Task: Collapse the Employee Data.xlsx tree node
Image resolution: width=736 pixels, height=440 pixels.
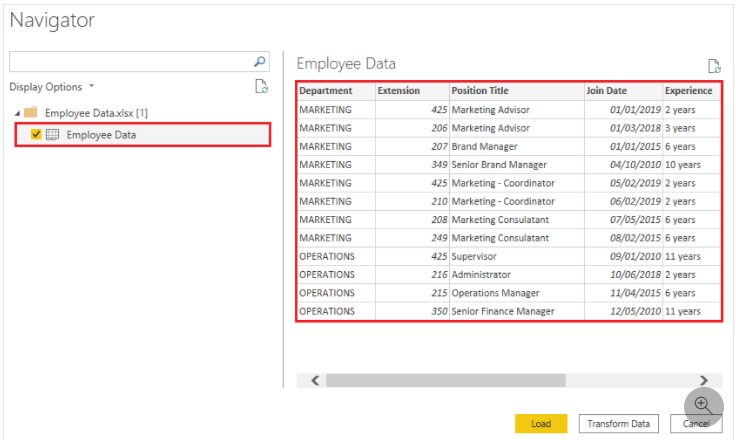Action: [17, 113]
